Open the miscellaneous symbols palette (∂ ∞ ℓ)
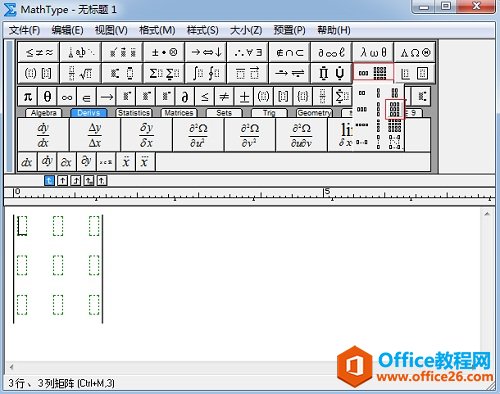Screen dimensions: 500x394 (x=331, y=52)
